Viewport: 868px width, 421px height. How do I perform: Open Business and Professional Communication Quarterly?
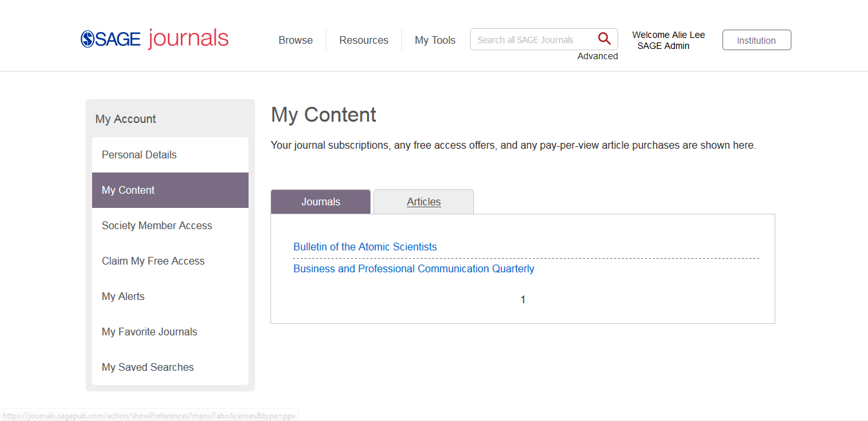coord(414,268)
